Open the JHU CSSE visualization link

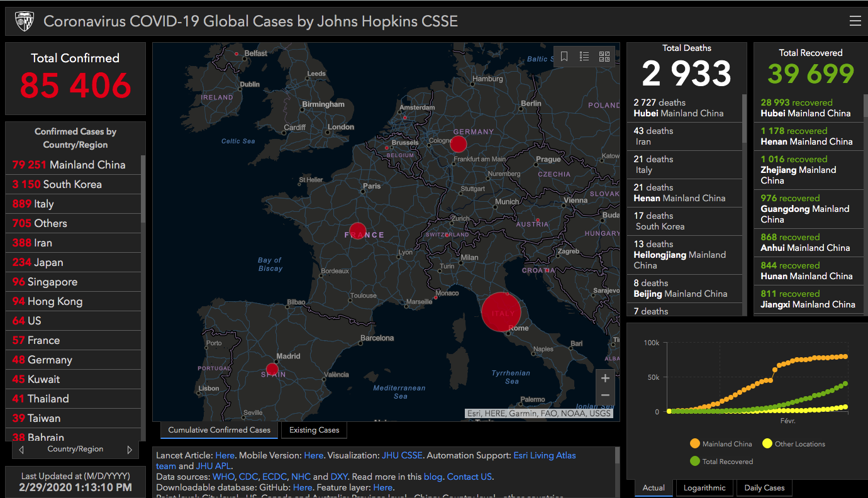pos(402,455)
